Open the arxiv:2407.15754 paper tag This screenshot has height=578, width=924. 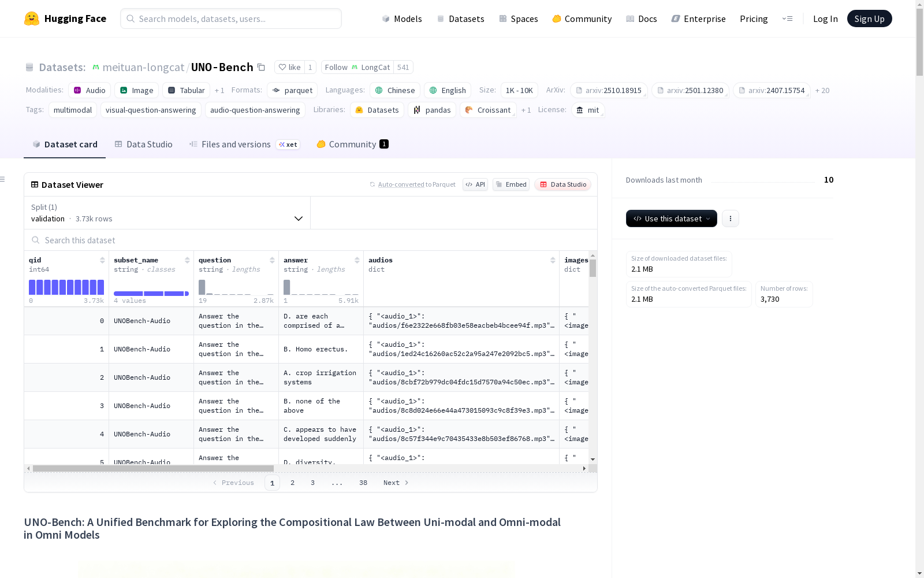(x=772, y=90)
